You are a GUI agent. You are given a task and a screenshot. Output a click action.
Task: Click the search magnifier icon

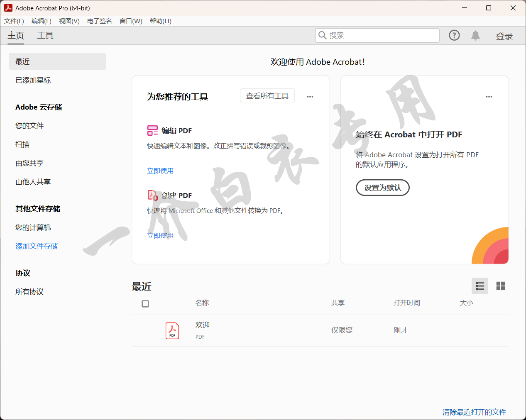(x=322, y=35)
